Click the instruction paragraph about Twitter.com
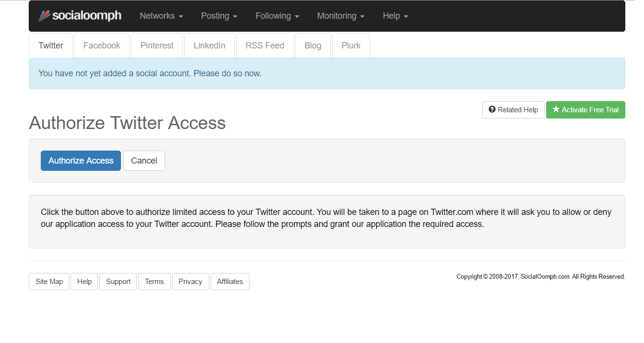 [326, 218]
